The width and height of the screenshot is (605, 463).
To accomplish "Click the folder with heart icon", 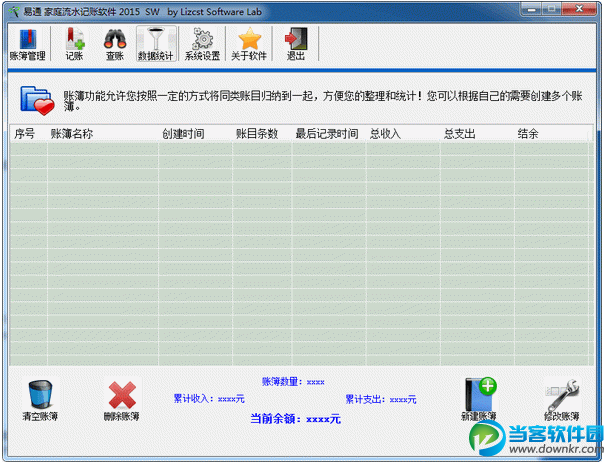I will 37,100.
